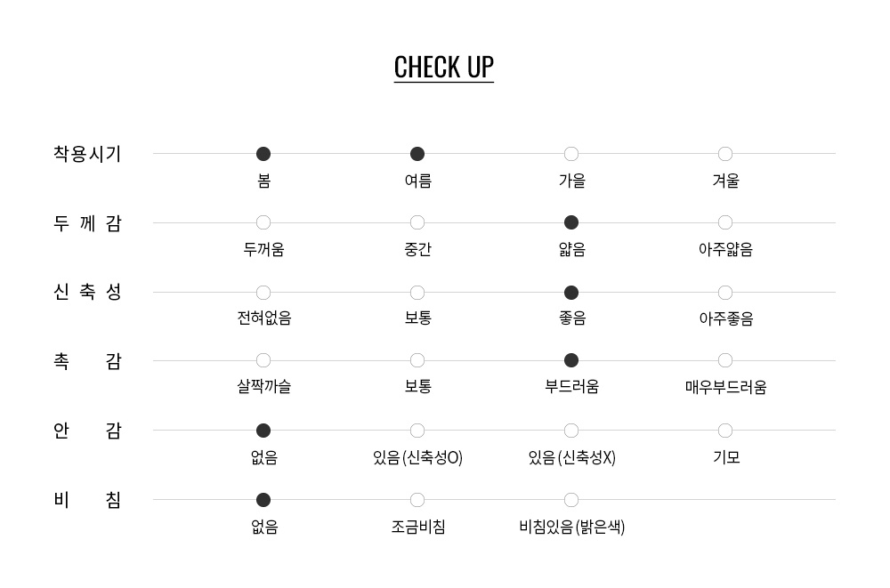Viewport: 890px width, 588px height.
Task: Select the filled 부드러움 texture dot
Action: [571, 360]
